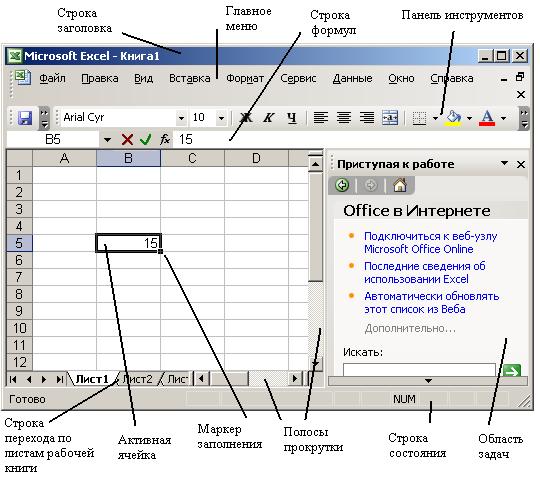
Task: Open link Последние сведения об использовании Excel
Action: [x=425, y=273]
